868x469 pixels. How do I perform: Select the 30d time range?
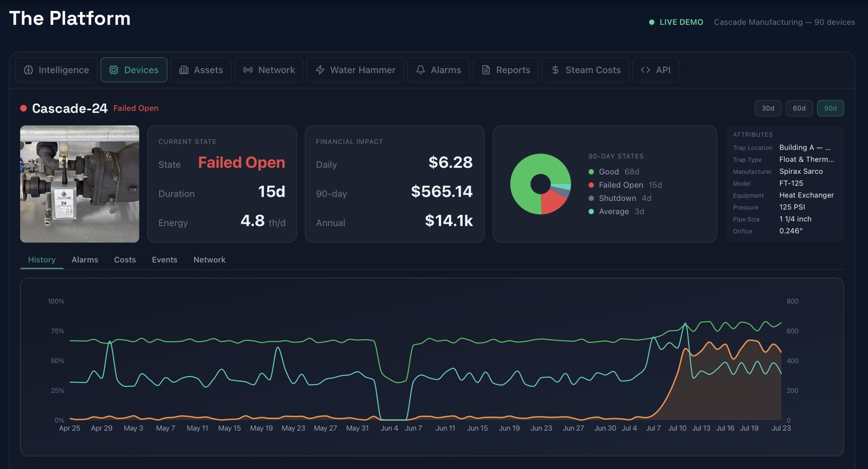click(x=768, y=108)
